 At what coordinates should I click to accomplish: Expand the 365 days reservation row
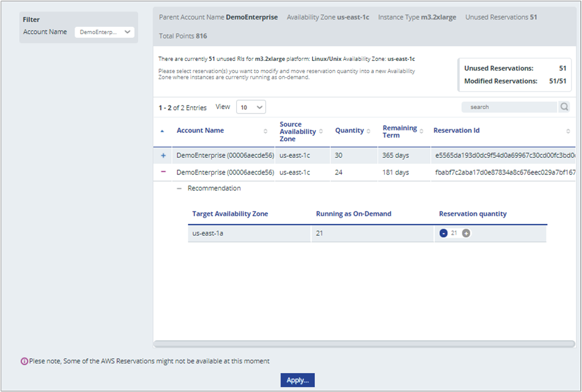click(x=163, y=155)
